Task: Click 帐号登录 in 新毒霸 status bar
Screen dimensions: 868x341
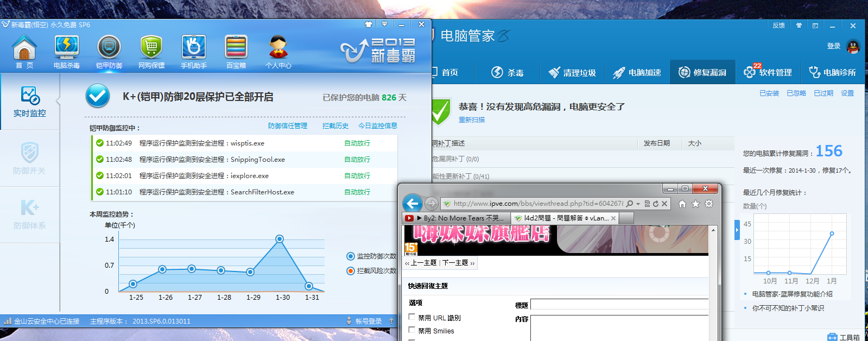Action: tap(369, 321)
